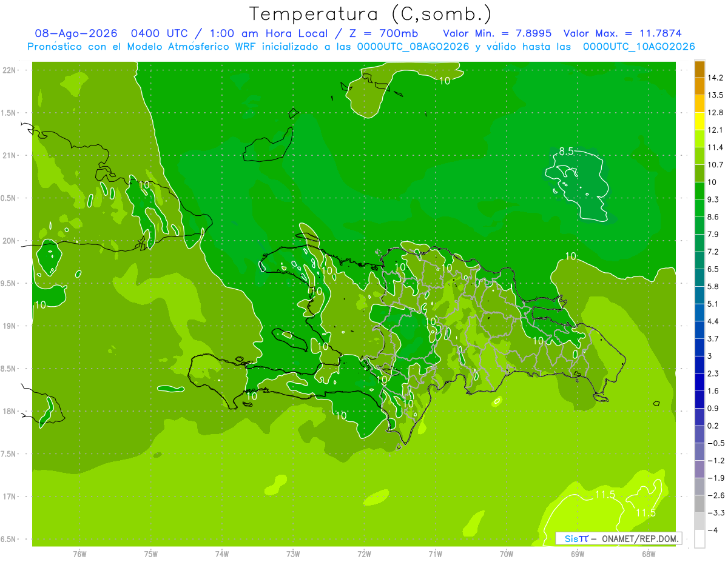Click the '0.2' colorbar value
Image resolution: width=728 pixels, height=562 pixels.
713,426
